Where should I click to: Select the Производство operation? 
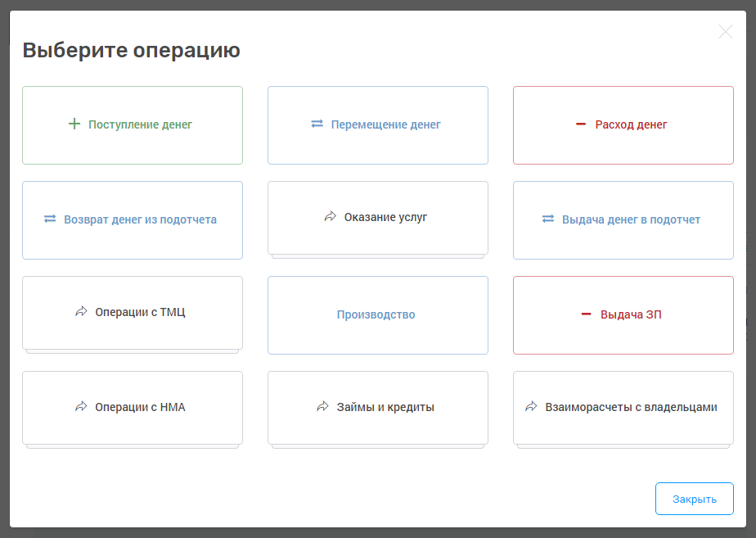coord(376,314)
